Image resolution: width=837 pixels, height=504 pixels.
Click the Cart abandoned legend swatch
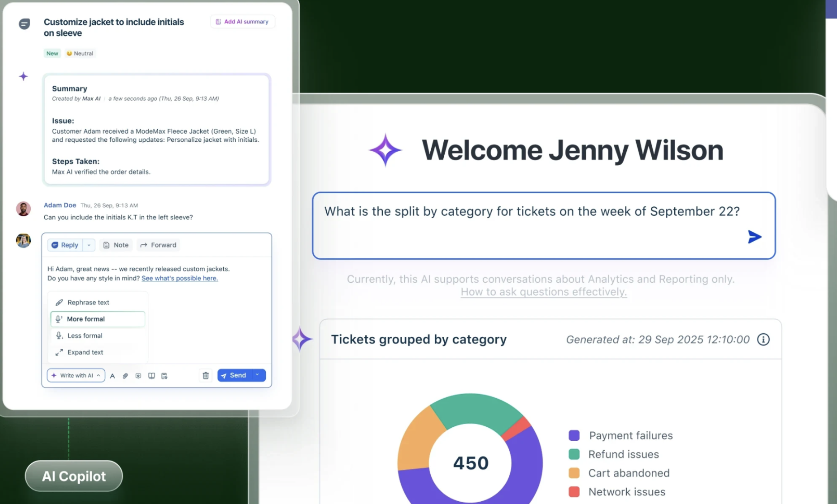574,473
